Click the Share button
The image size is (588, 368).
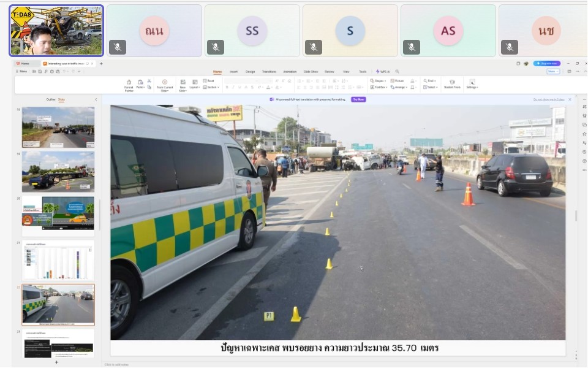tap(552, 71)
